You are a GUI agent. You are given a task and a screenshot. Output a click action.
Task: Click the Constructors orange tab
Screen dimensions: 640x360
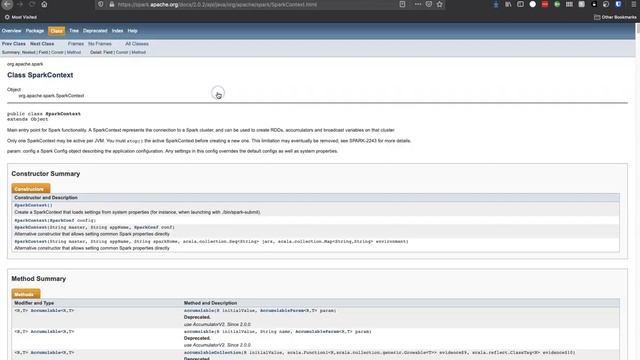coord(31,189)
